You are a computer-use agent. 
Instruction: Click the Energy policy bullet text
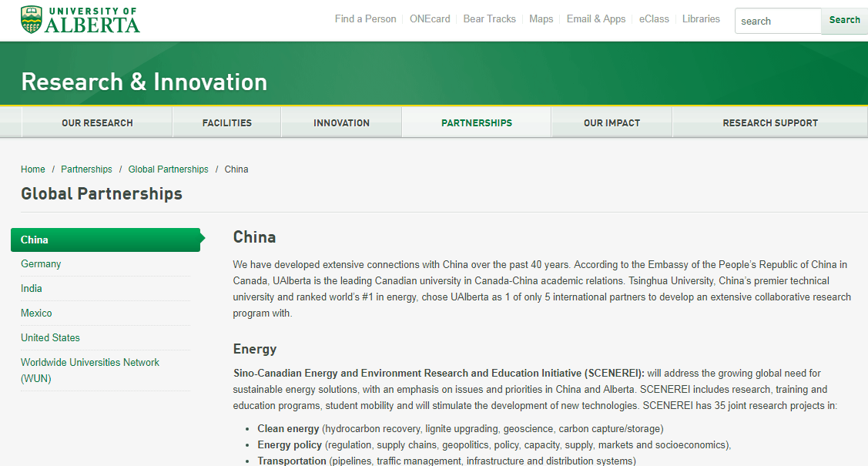pos(290,445)
